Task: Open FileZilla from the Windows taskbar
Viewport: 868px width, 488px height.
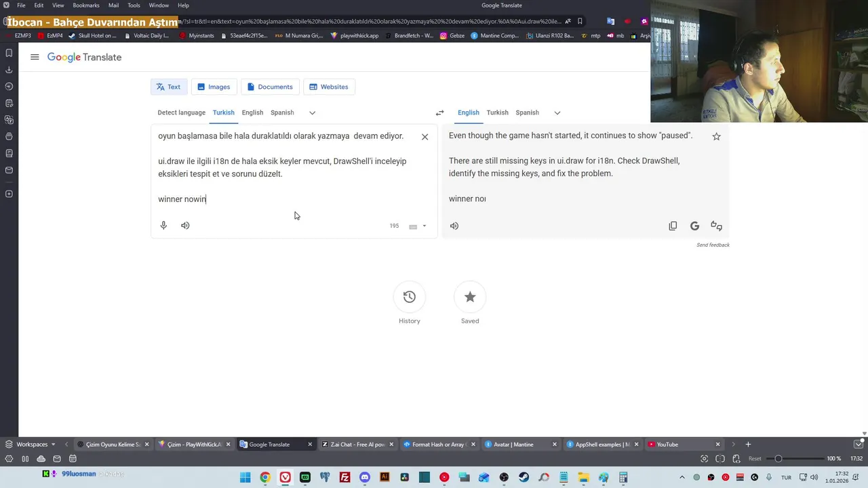Action: click(344, 477)
